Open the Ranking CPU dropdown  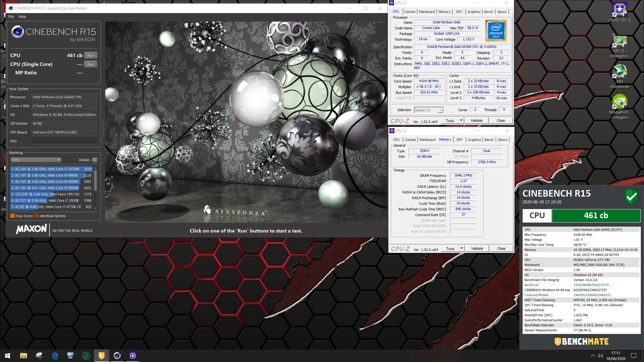coord(36,160)
